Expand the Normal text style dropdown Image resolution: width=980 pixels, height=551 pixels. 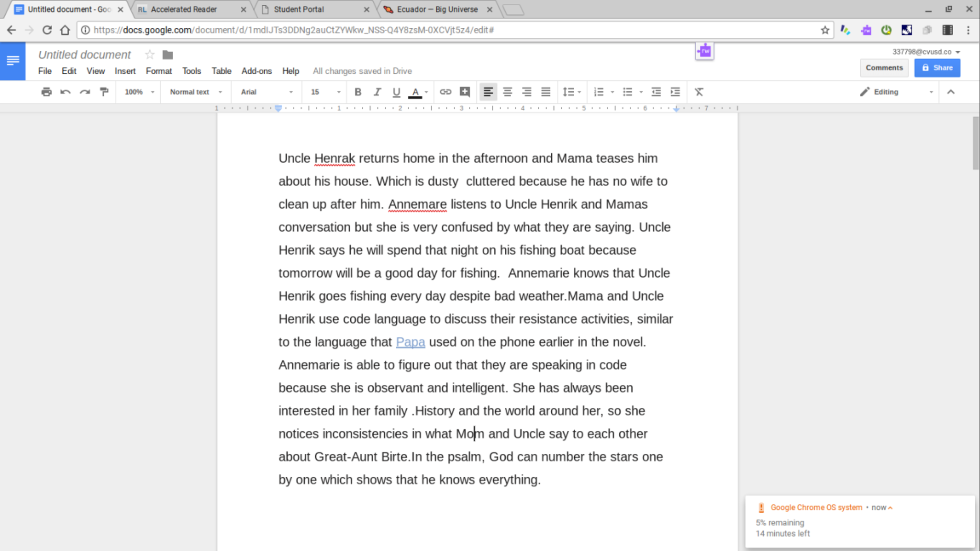click(x=196, y=92)
